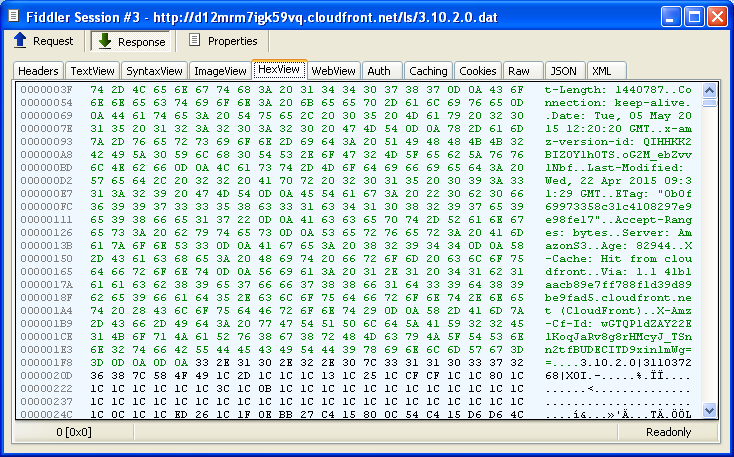
Task: Open the JSON tab
Action: pyautogui.click(x=564, y=71)
